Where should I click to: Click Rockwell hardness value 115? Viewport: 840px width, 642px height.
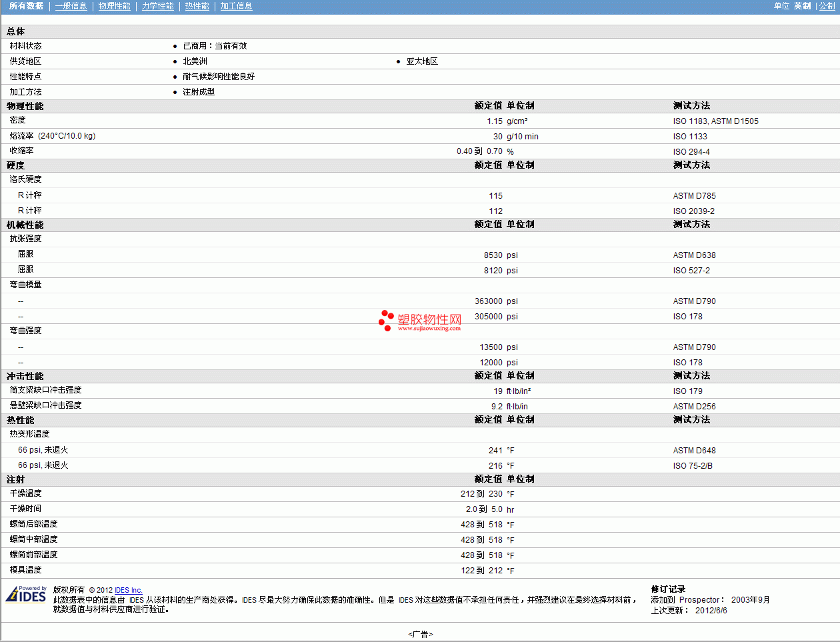[x=495, y=196]
